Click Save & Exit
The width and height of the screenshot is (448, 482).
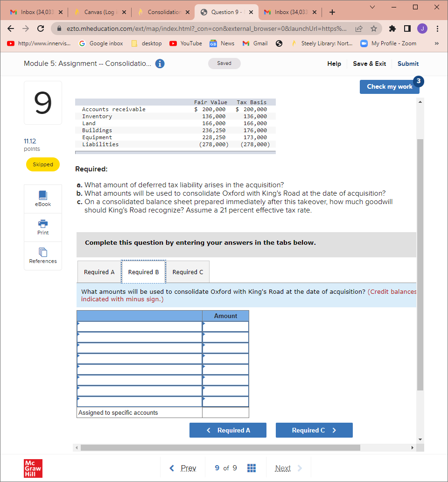pos(369,64)
